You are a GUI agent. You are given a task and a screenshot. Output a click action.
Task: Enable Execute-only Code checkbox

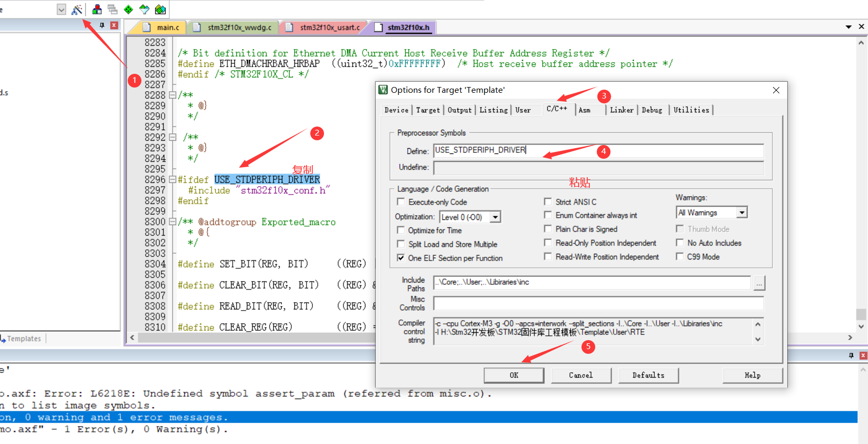point(401,202)
